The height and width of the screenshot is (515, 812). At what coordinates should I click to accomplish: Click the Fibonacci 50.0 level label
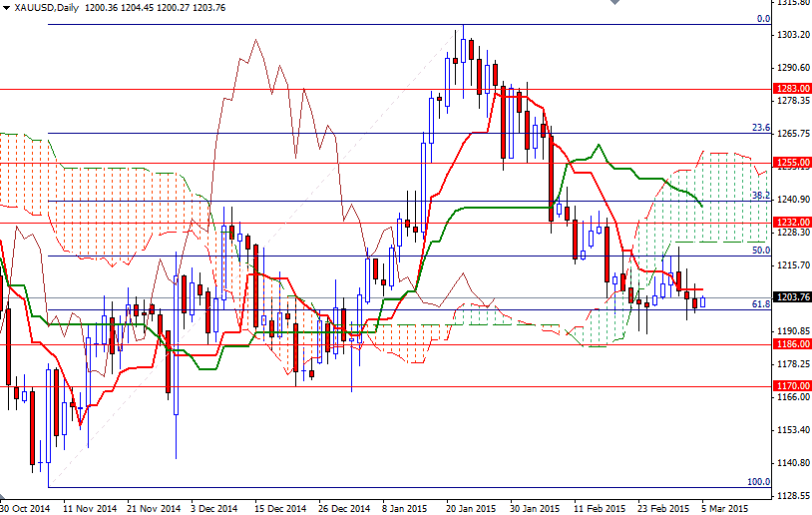760,251
